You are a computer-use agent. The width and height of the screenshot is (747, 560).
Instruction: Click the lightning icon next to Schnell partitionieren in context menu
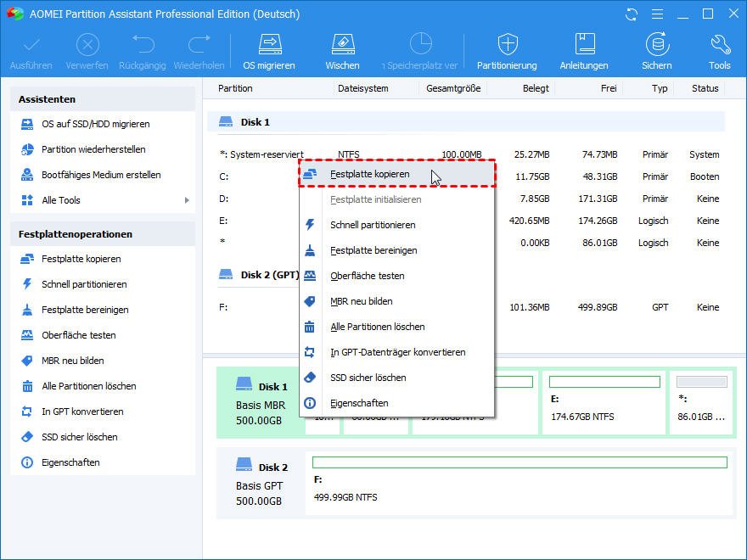pyautogui.click(x=310, y=225)
